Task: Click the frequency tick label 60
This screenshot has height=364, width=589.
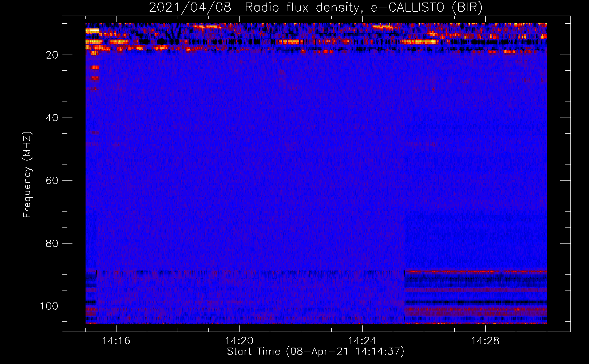Action: [52, 181]
